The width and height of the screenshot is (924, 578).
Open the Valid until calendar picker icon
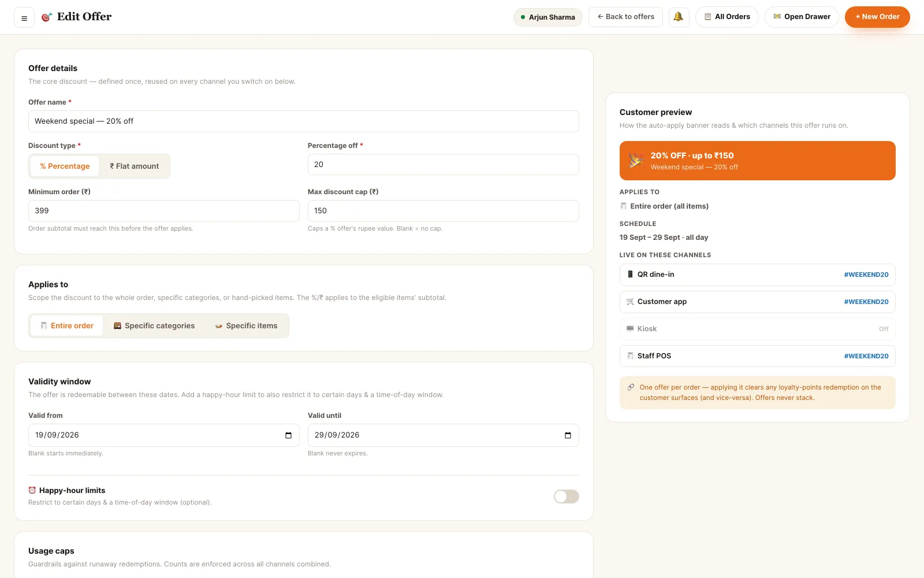pos(568,435)
